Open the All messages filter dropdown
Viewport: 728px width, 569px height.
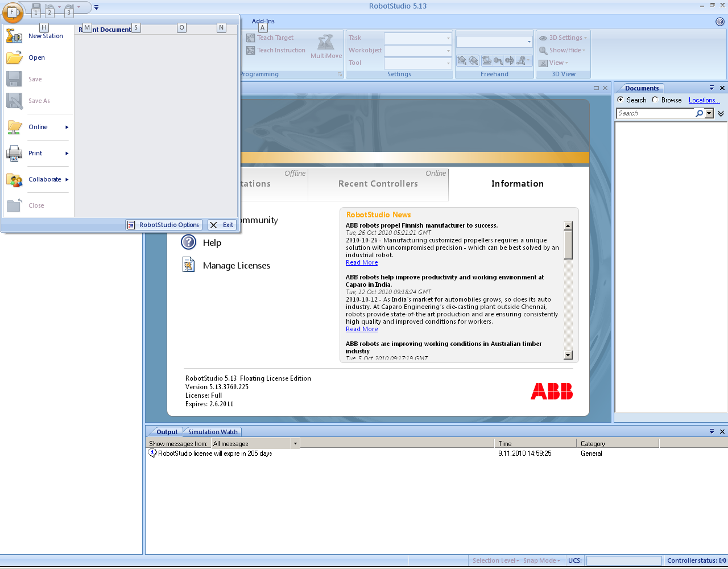(x=295, y=443)
